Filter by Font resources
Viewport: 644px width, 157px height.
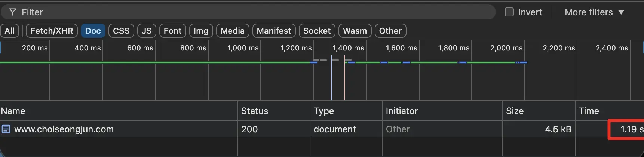[172, 31]
